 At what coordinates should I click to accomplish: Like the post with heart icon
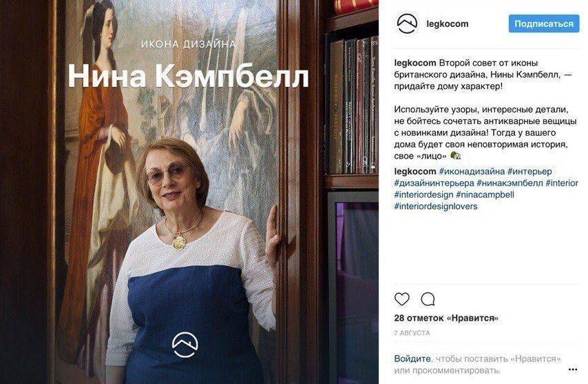(402, 299)
